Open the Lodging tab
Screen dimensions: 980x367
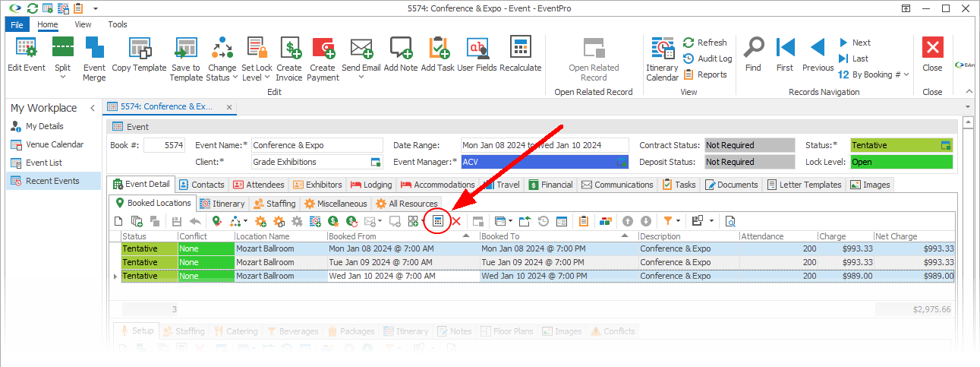tap(371, 185)
